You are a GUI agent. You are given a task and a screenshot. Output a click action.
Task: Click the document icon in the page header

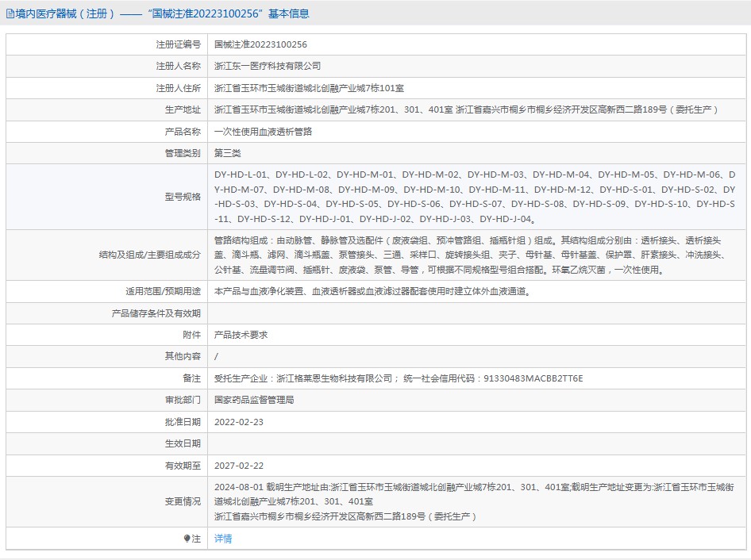coord(10,13)
